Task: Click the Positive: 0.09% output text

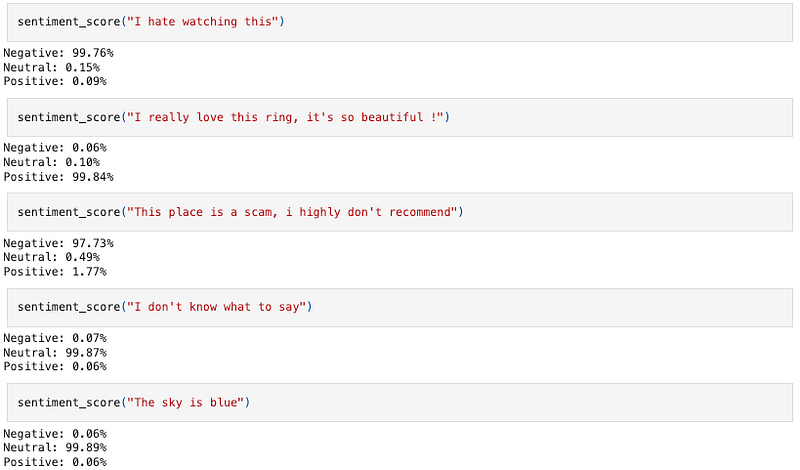Action: click(x=55, y=81)
